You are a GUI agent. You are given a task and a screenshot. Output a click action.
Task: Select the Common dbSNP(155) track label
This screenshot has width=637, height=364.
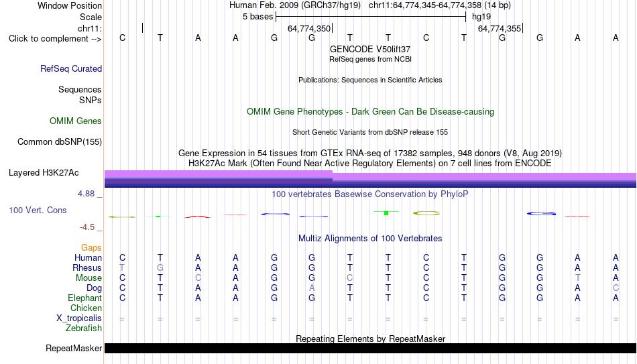[59, 142]
